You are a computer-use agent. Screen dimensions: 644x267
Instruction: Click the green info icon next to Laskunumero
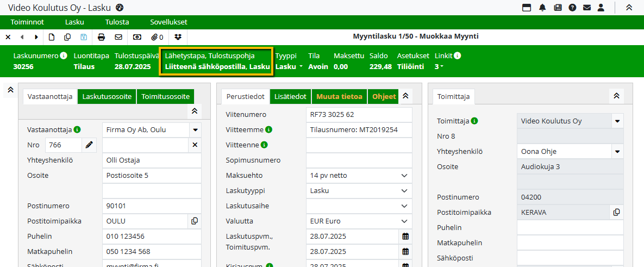point(64,55)
